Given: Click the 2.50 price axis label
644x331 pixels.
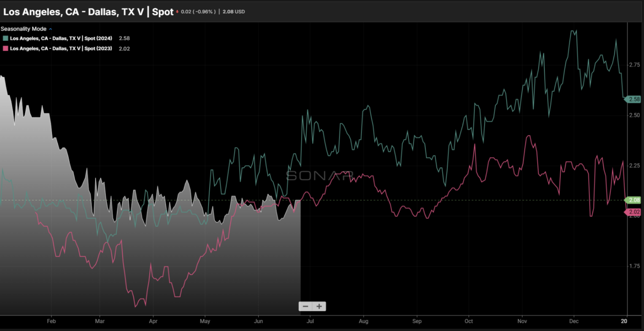Looking at the screenshot, I should (x=634, y=115).
